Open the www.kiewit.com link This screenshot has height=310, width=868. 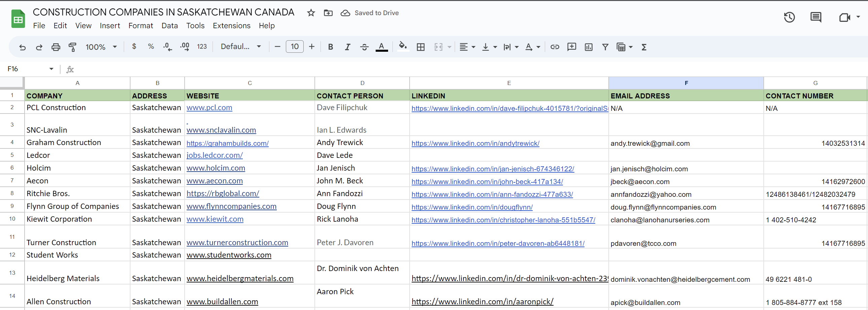(x=215, y=219)
